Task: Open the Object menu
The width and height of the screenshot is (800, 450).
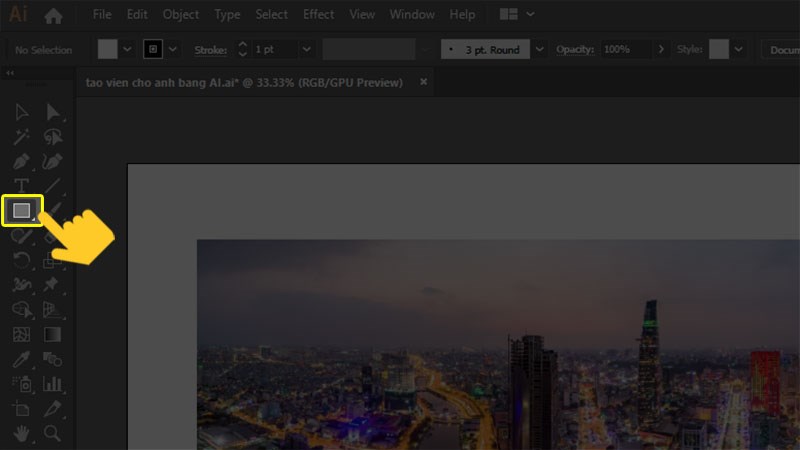Action: pos(181,15)
